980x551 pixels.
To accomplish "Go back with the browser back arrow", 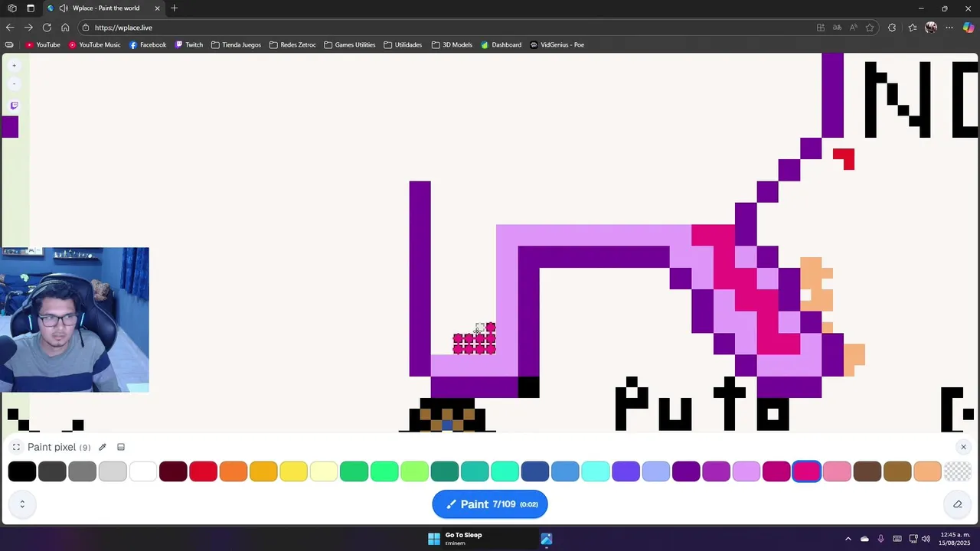I will [9, 28].
